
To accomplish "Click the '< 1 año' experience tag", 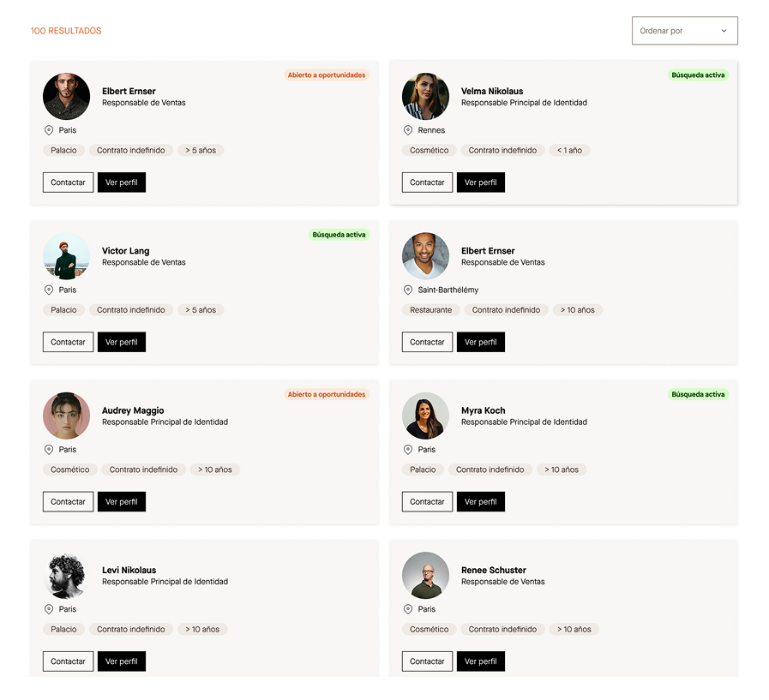I will tap(569, 151).
